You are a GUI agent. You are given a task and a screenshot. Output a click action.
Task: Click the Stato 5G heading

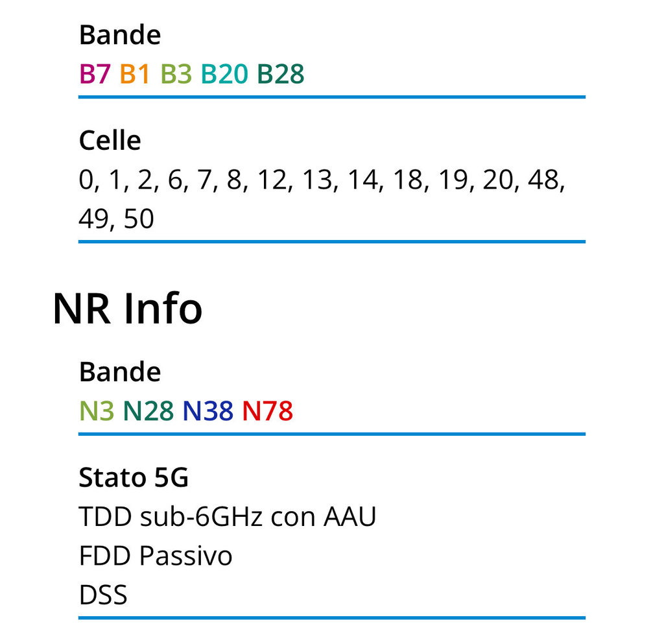134,478
